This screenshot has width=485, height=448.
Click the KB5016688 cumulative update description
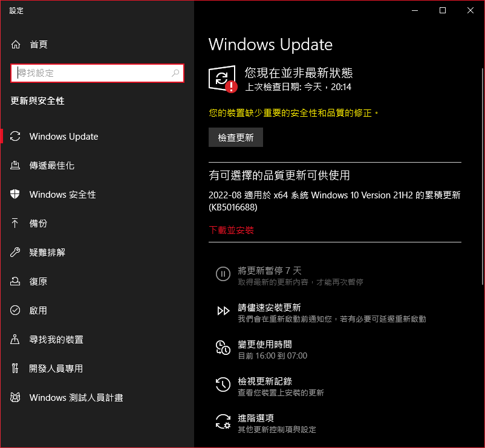coord(334,201)
